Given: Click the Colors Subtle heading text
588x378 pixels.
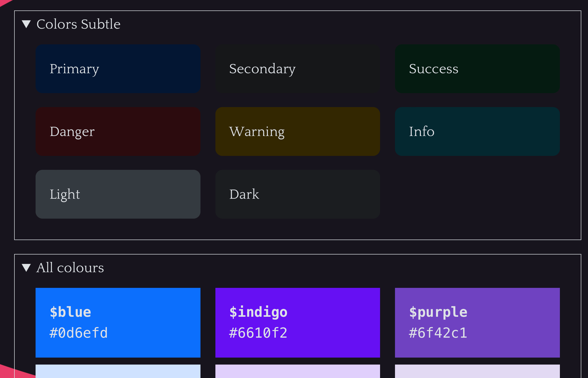Looking at the screenshot, I should [78, 24].
